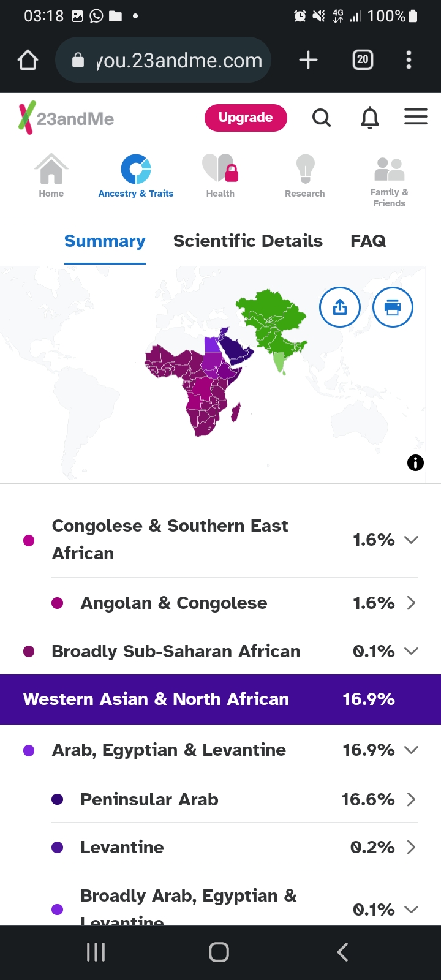Open the hamburger menu

pos(415,116)
